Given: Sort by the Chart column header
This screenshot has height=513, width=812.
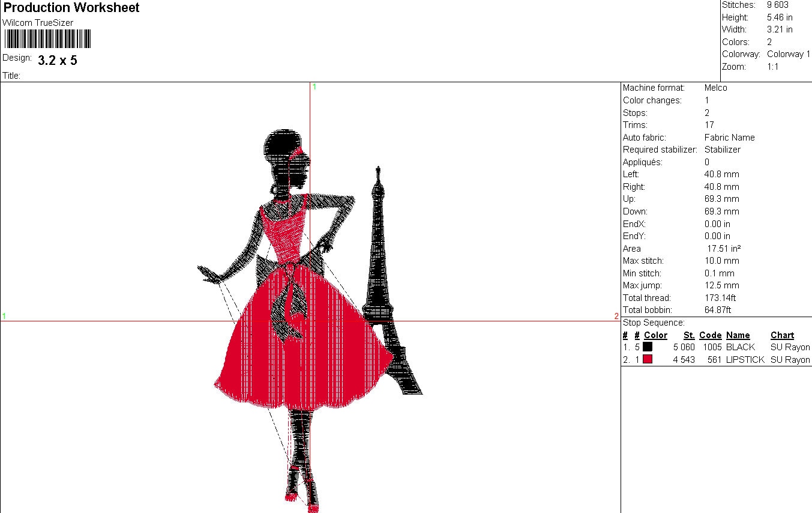Looking at the screenshot, I should coord(782,335).
